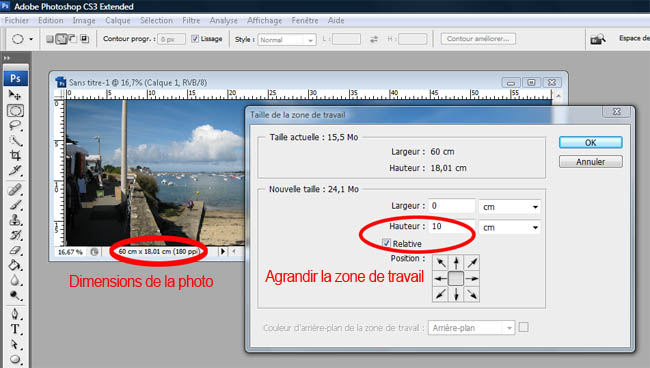This screenshot has height=368, width=650.
Task: Set anchor to the top-left position arrow
Action: tap(441, 263)
